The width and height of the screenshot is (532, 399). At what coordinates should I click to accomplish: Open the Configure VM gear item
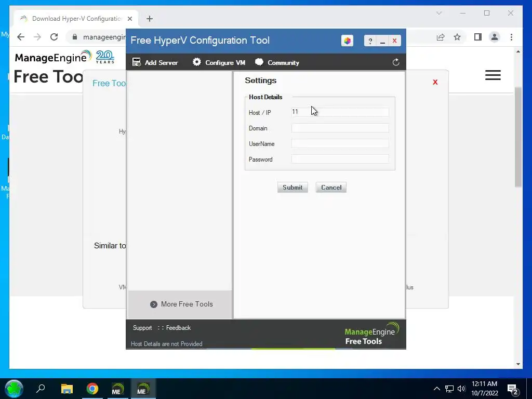(219, 62)
